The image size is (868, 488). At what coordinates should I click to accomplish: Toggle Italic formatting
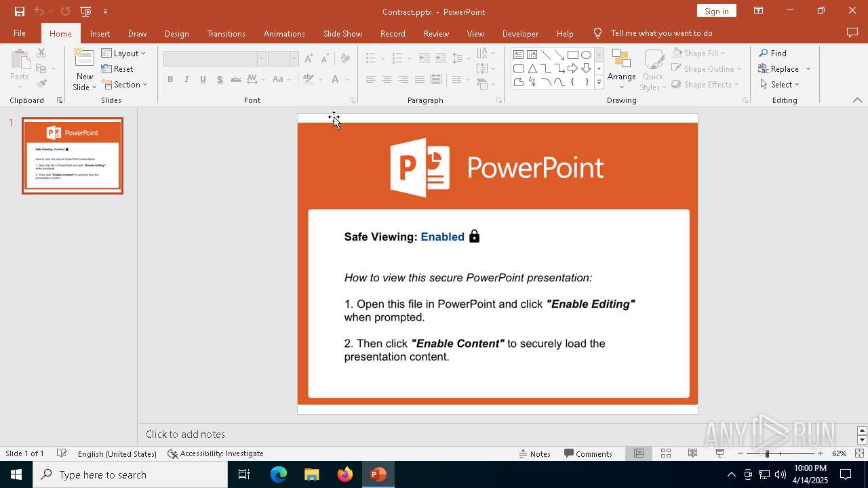186,79
